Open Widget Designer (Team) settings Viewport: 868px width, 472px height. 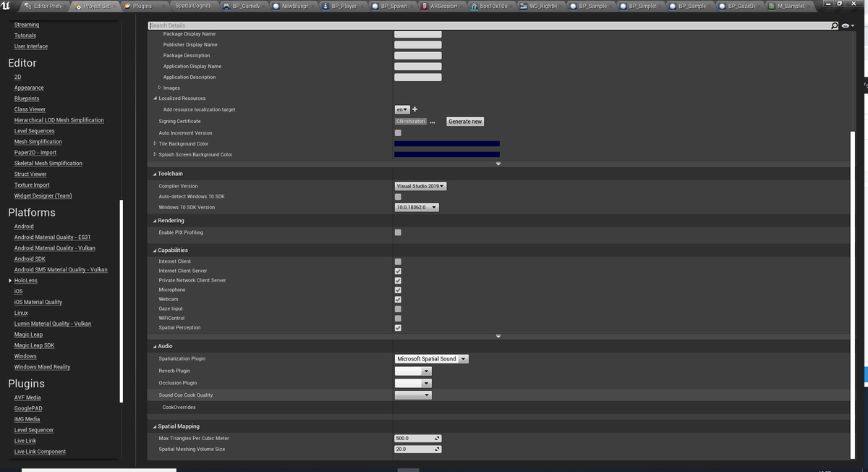(43, 195)
